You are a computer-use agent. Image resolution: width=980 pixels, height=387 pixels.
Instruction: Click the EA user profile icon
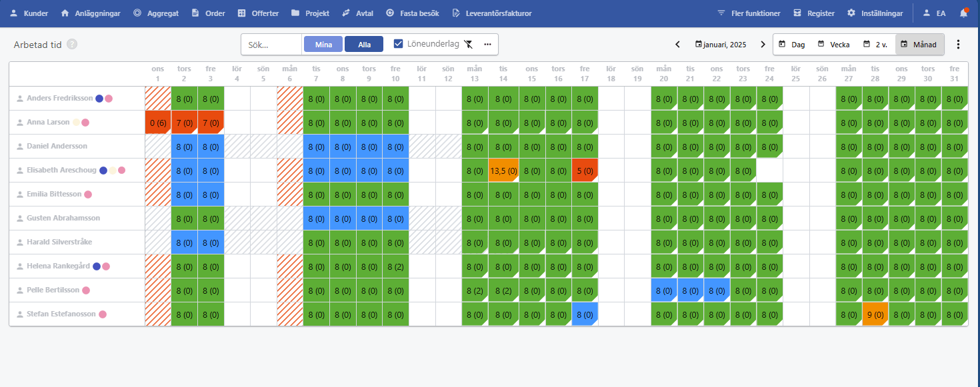[934, 13]
